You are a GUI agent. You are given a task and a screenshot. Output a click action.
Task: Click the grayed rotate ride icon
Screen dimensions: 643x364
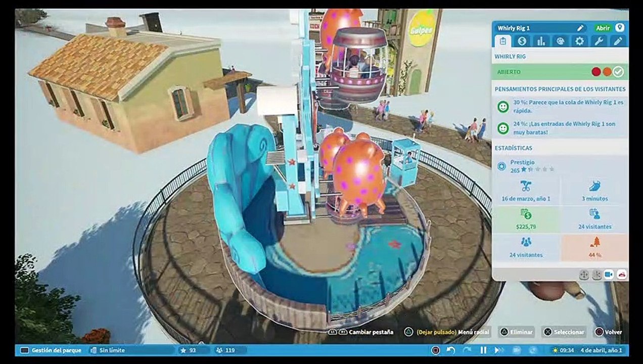click(x=596, y=275)
